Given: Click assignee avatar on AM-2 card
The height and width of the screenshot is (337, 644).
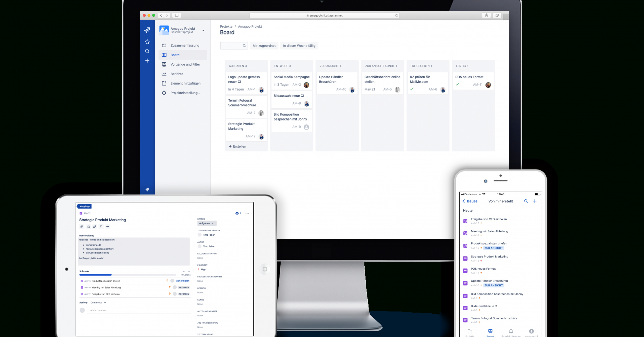Looking at the screenshot, I should [306, 85].
